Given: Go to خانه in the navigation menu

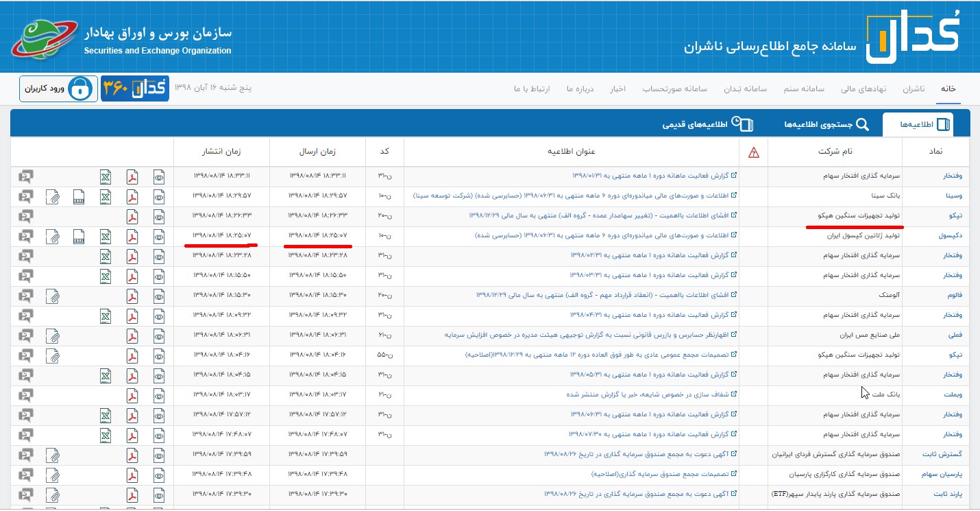Looking at the screenshot, I should (948, 89).
